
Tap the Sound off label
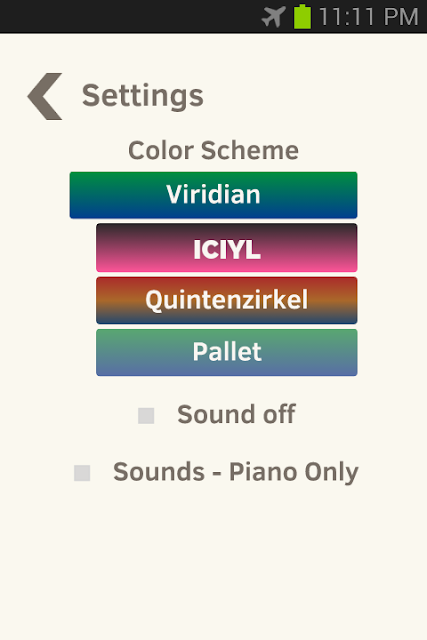click(236, 414)
